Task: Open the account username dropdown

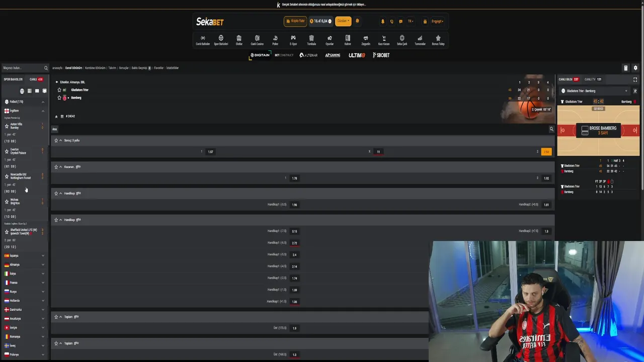Action: pos(437,22)
